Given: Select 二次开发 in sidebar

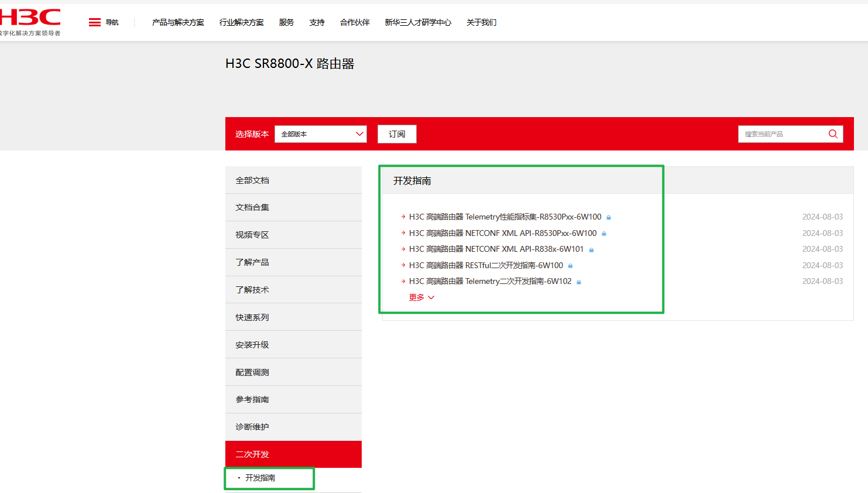Looking at the screenshot, I should tap(293, 454).
